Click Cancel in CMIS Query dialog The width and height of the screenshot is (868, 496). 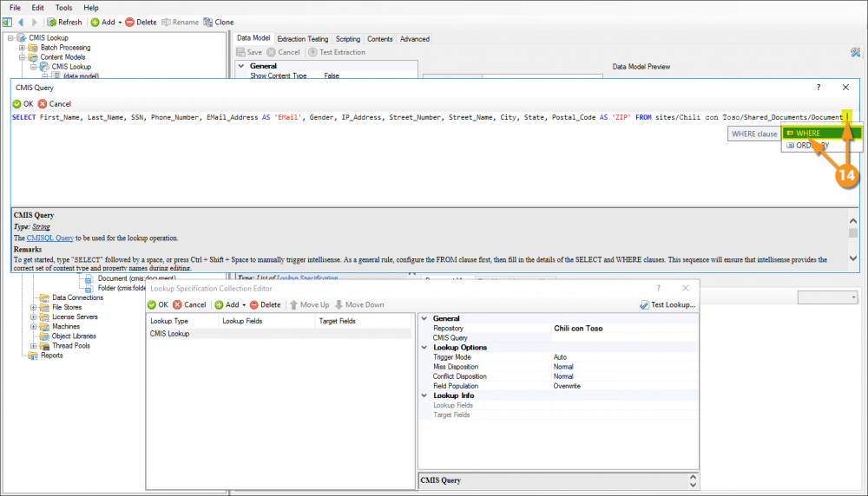55,103
